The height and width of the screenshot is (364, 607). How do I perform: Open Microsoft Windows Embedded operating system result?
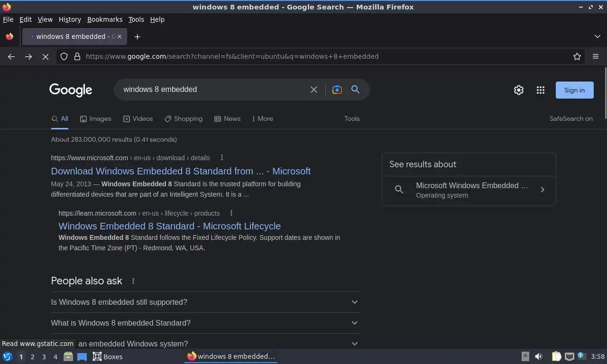[469, 190]
